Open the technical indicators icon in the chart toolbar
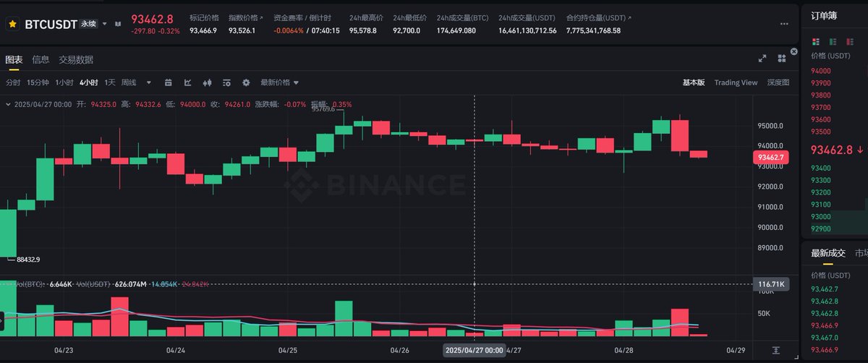 tap(187, 82)
